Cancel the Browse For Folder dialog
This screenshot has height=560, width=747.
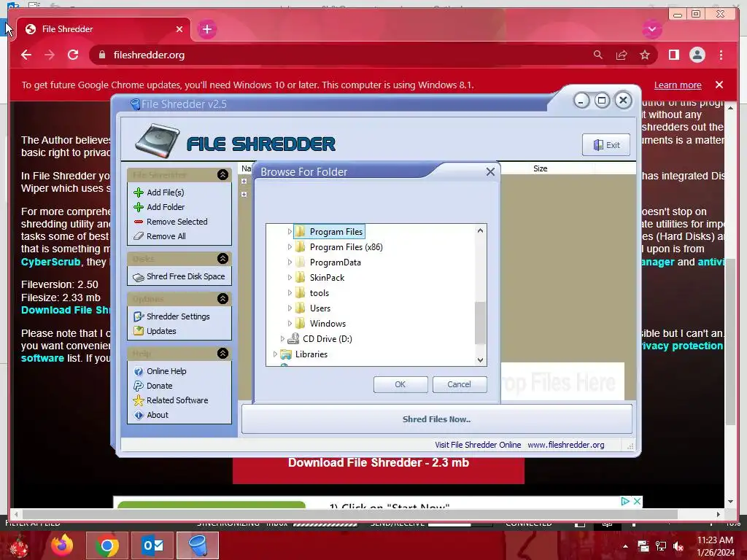pyautogui.click(x=460, y=384)
